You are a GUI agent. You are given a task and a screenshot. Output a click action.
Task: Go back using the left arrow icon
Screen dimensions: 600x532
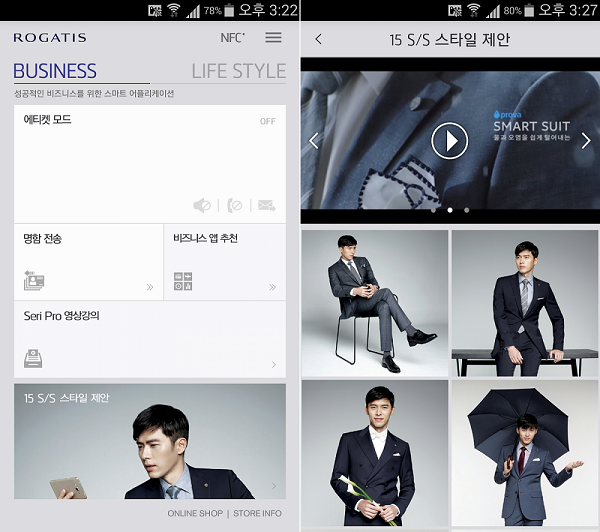[319, 39]
